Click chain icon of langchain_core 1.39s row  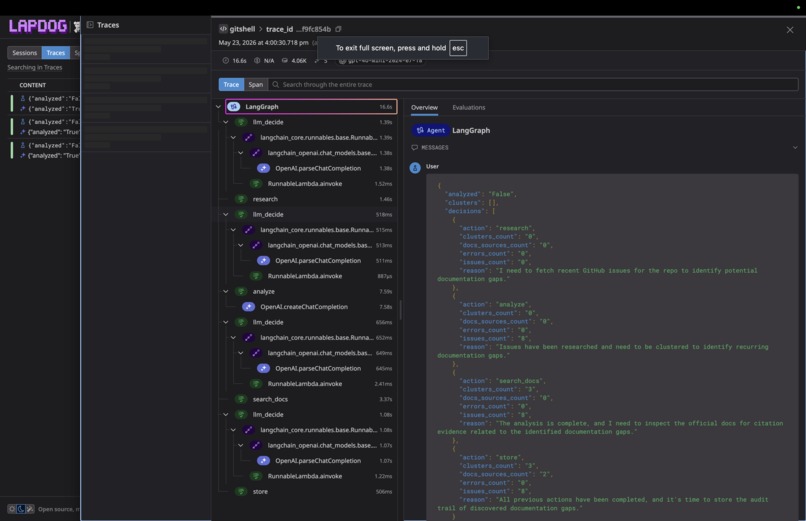pyautogui.click(x=249, y=138)
